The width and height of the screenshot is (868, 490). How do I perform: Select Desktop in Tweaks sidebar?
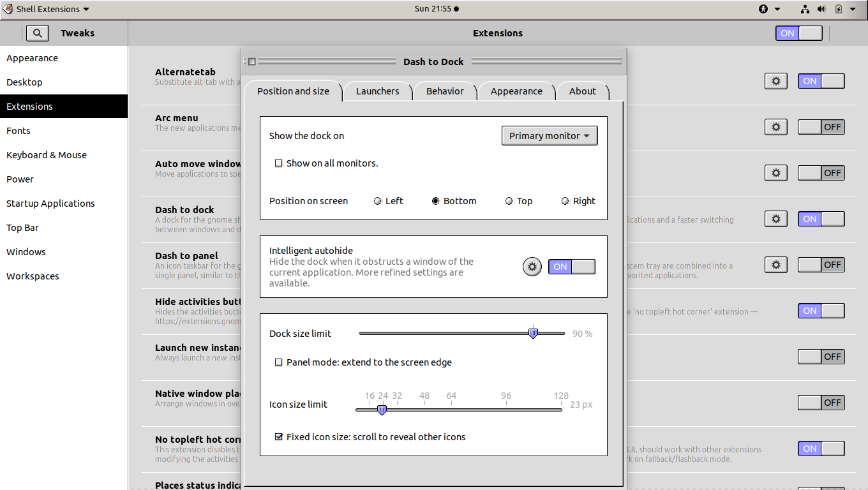point(64,82)
